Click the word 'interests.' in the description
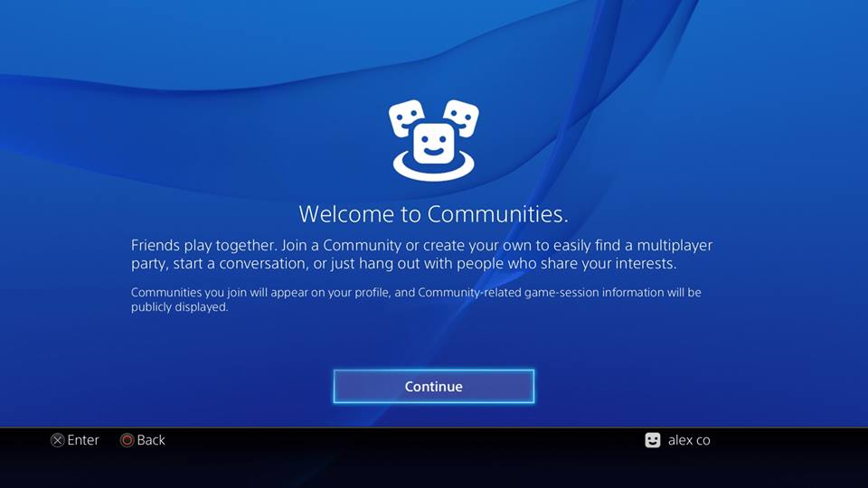868x488 pixels. point(646,265)
